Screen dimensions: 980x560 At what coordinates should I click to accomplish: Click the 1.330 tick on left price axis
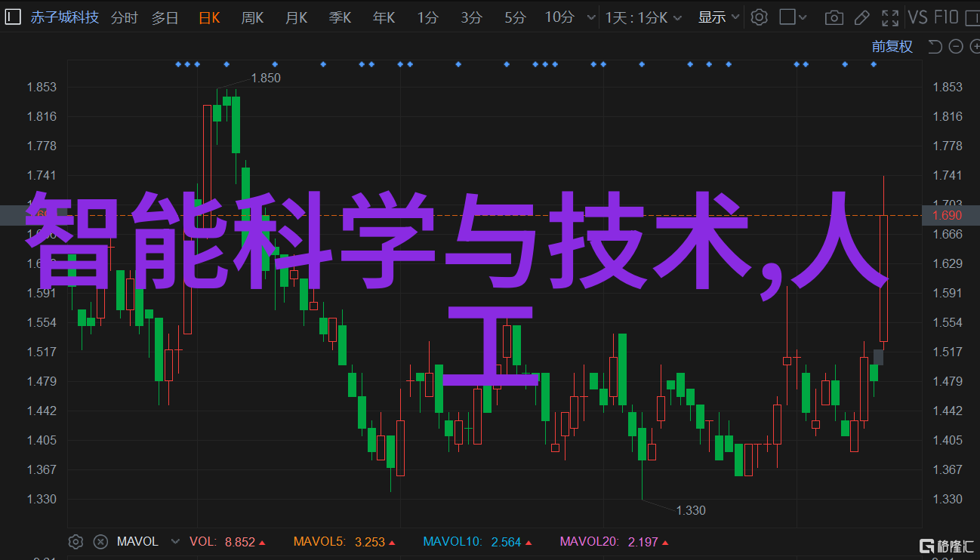(42, 499)
